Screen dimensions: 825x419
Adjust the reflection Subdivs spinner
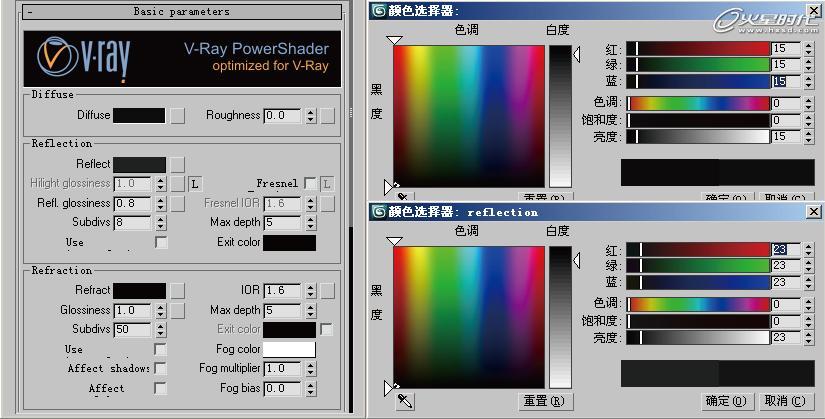(x=160, y=223)
